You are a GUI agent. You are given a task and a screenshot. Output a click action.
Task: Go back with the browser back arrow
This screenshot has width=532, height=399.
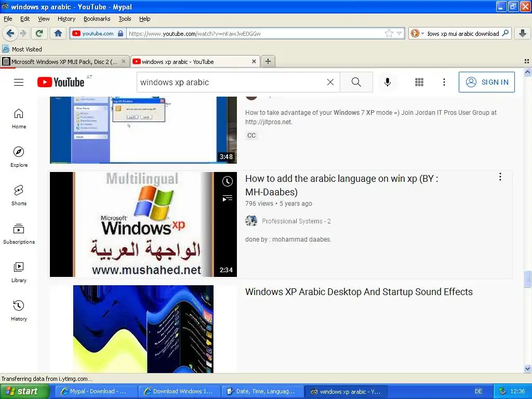point(10,33)
